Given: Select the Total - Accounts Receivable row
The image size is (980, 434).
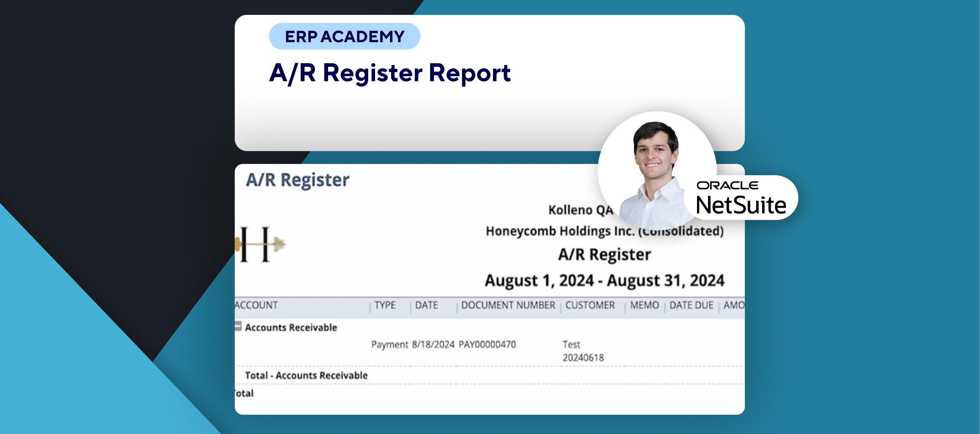Looking at the screenshot, I should (306, 375).
